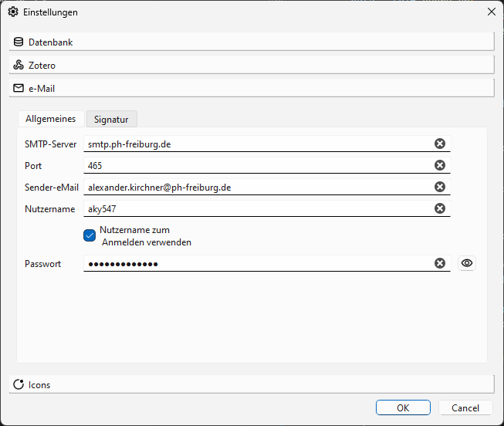Uncheck Nutzername zum Anmelden verwenden checkbox
The height and width of the screenshot is (426, 504).
(90, 235)
